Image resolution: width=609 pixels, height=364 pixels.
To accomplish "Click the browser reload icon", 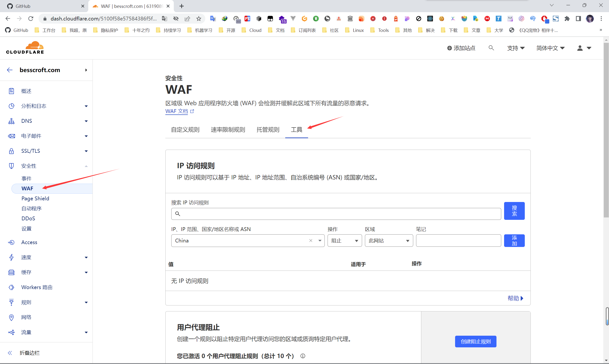I will [31, 19].
